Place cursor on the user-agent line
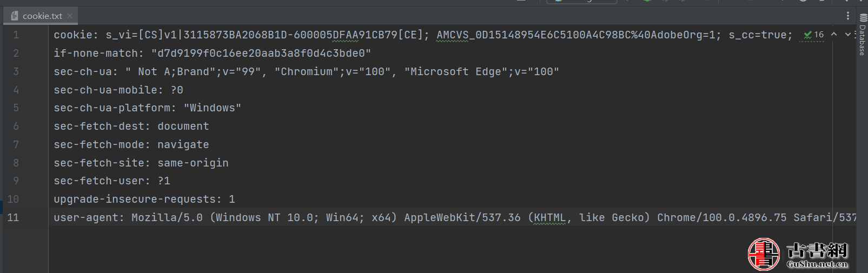 click(x=454, y=217)
